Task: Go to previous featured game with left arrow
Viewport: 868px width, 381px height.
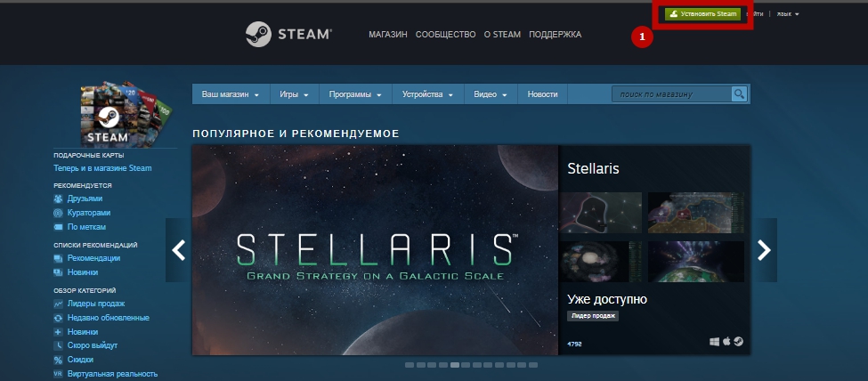Action: tap(178, 250)
